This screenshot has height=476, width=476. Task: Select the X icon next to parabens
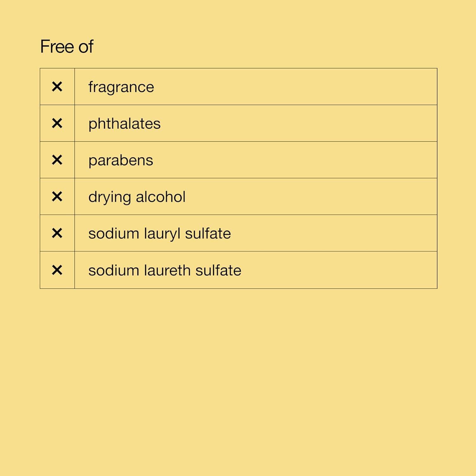(57, 160)
